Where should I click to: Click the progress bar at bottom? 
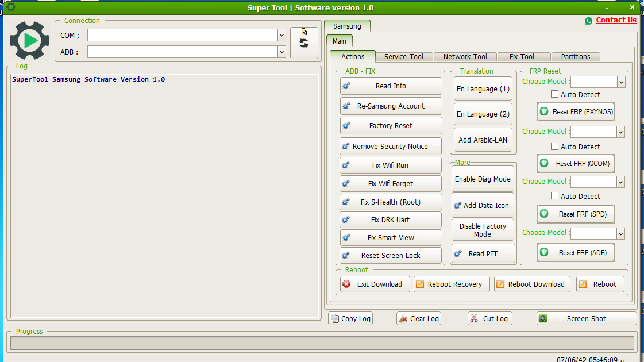tap(322, 343)
